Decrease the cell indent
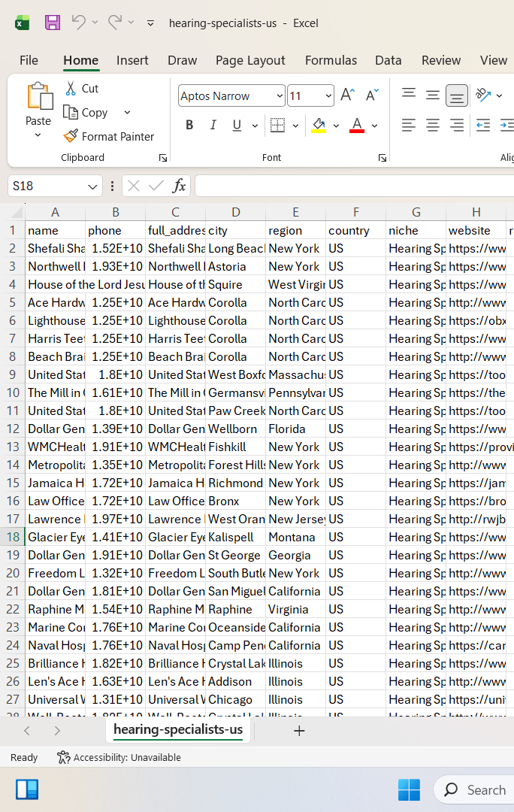Image resolution: width=514 pixels, height=812 pixels. click(483, 126)
